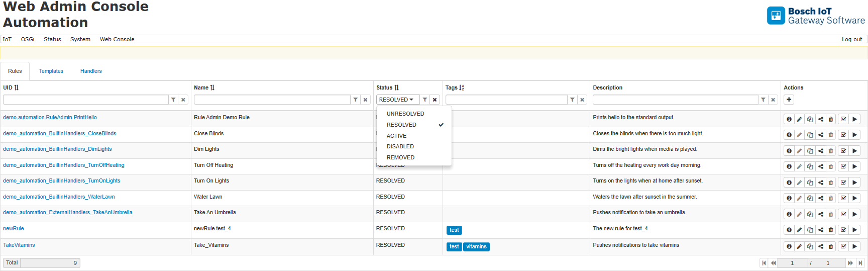Image resolution: width=868 pixels, height=271 pixels.
Task: Export the Take_Vitamins rule
Action: coord(820,246)
